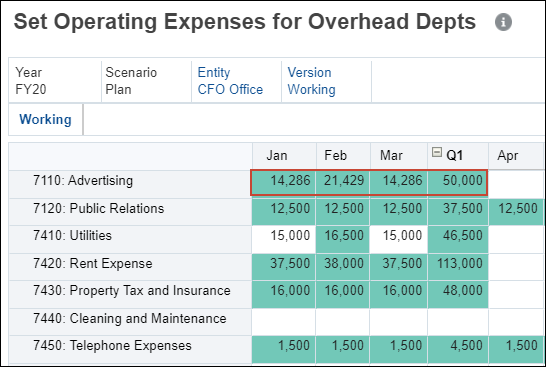This screenshot has width=546, height=367.
Task: Click empty Advertising Apr cell
Action: 517,184
